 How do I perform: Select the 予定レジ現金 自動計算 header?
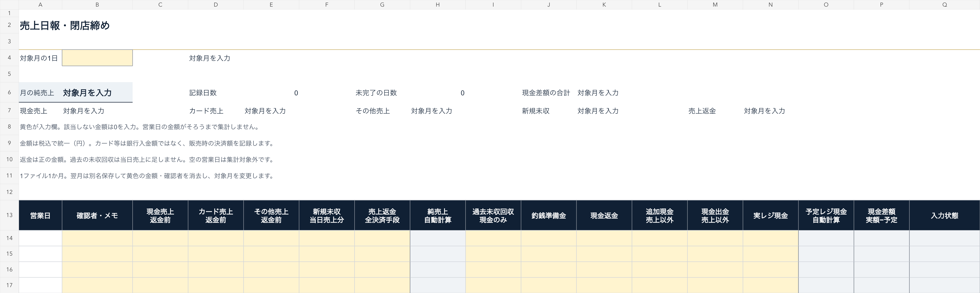click(826, 215)
